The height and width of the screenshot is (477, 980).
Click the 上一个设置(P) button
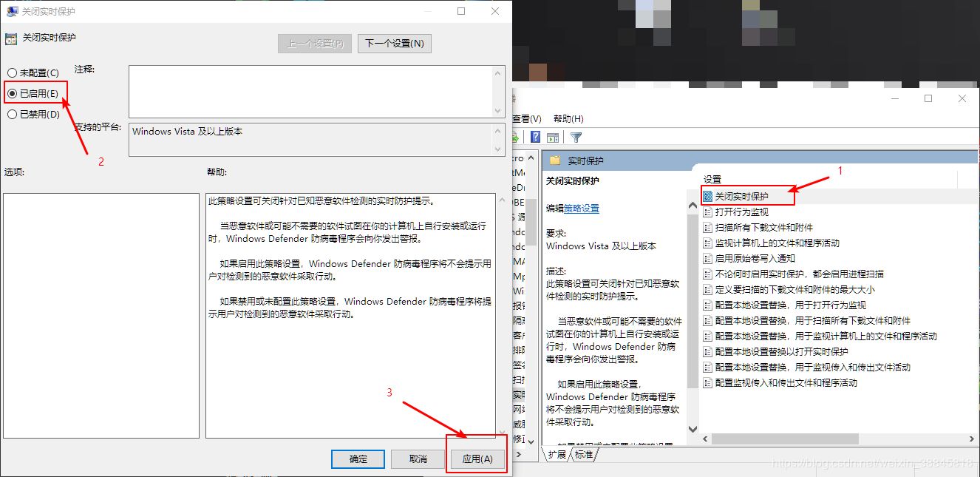point(315,44)
